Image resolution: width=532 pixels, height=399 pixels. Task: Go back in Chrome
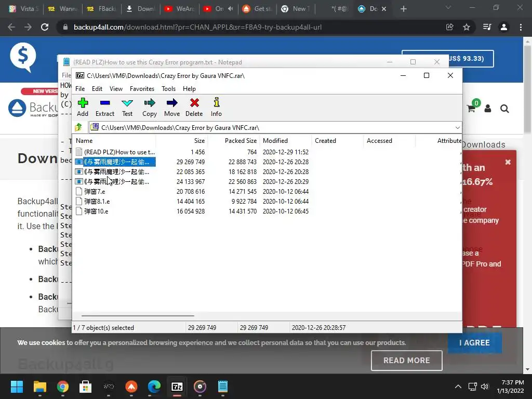pos(11,27)
